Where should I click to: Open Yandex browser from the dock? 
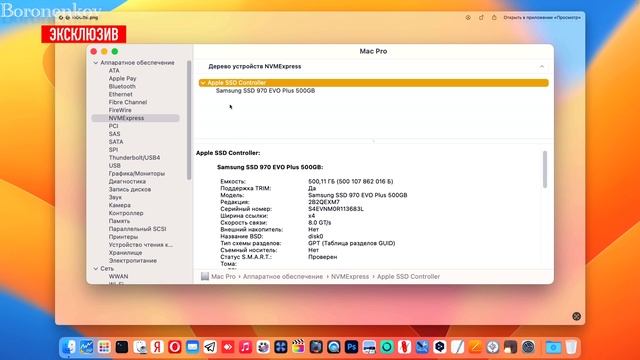[x=157, y=347]
